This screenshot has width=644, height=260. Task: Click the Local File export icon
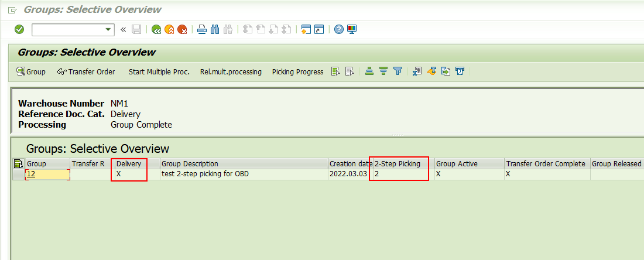pyautogui.click(x=445, y=71)
